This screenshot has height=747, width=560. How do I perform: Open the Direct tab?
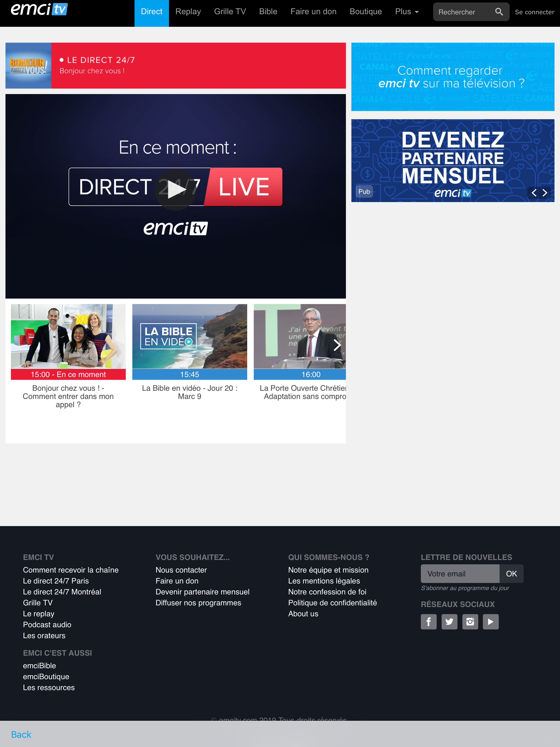(152, 13)
